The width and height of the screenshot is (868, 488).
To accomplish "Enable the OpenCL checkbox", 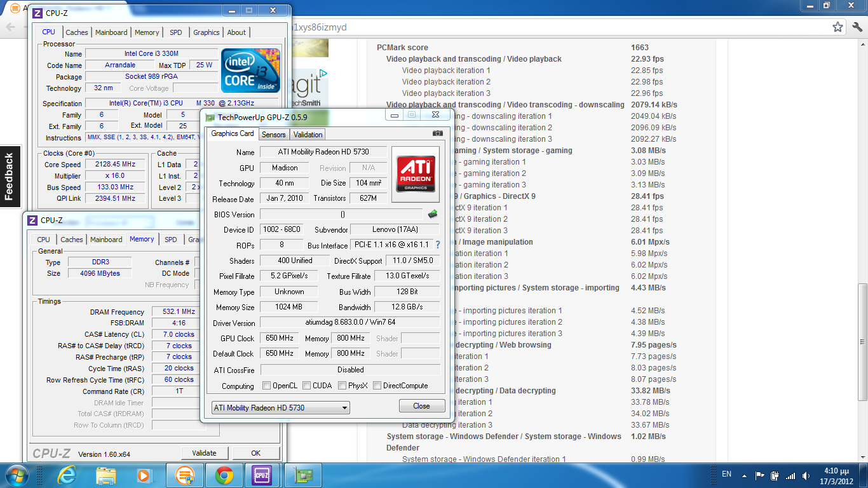I will pyautogui.click(x=267, y=386).
